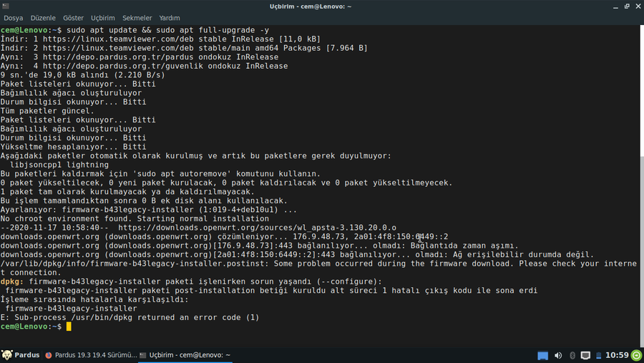Open the Pardus application menu
Screen dimensions: 644x363
(21, 355)
